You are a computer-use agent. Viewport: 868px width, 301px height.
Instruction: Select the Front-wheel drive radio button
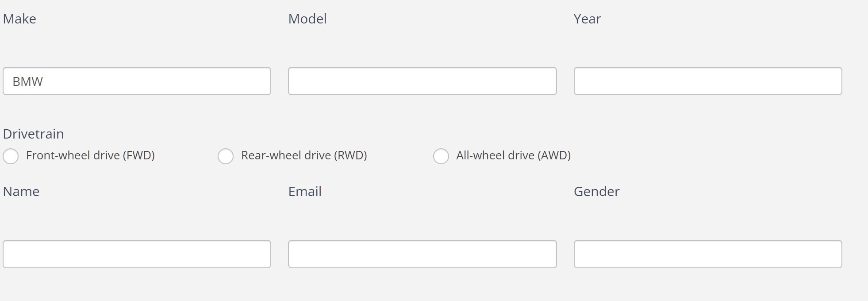(x=11, y=156)
